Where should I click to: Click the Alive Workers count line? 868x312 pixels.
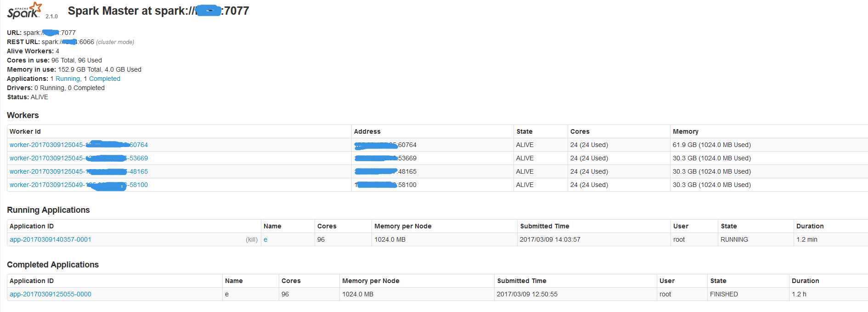click(33, 51)
